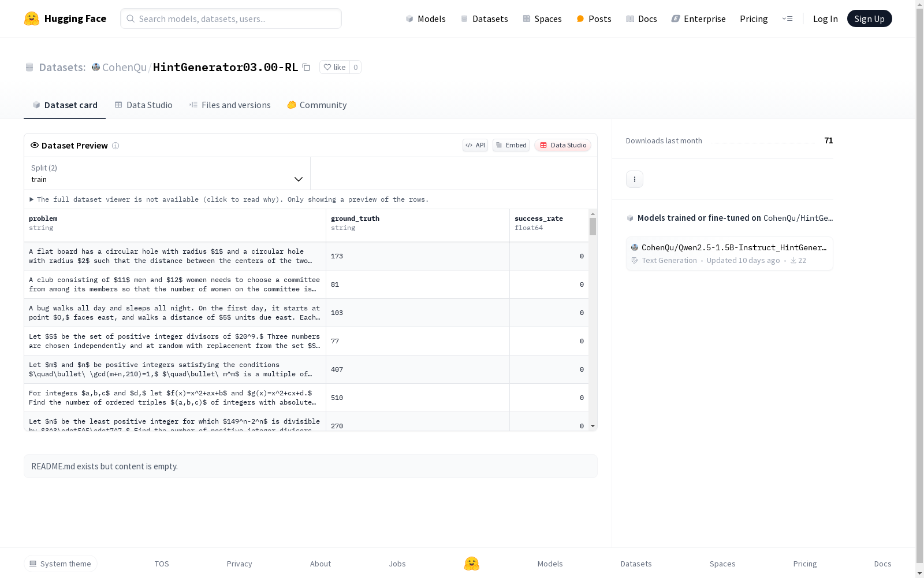This screenshot has height=578, width=924.
Task: Click the CohenQu user avatar icon
Action: click(x=96, y=67)
